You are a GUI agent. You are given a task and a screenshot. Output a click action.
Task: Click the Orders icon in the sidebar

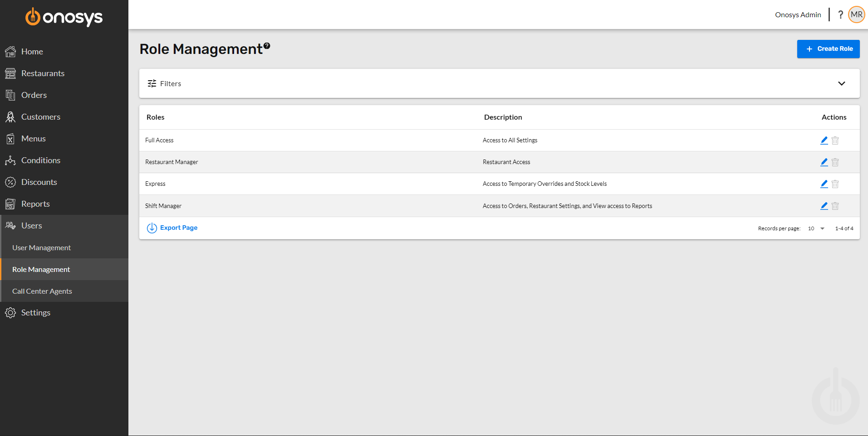[x=11, y=95]
